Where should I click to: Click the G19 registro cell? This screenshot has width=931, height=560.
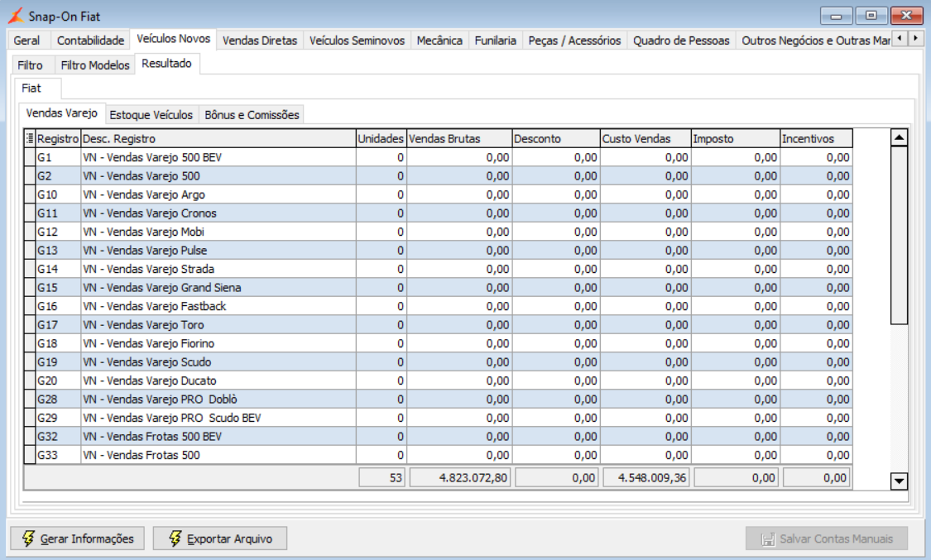(x=58, y=361)
